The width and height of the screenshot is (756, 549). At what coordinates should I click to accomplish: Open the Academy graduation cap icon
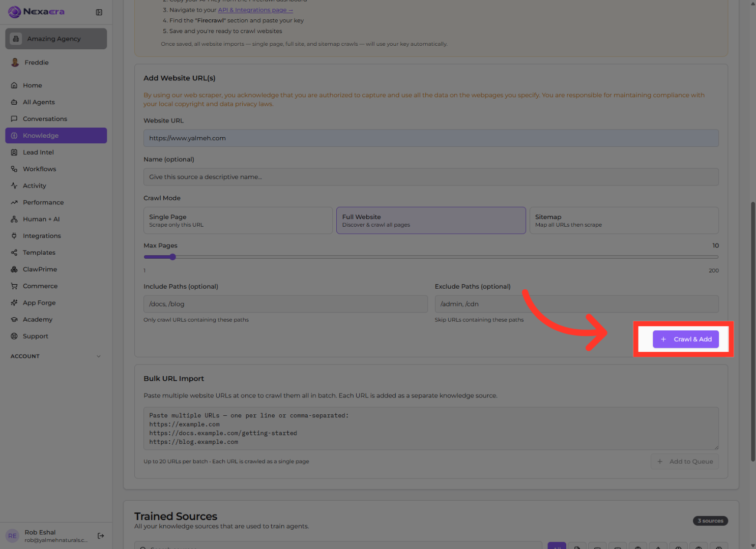click(x=14, y=320)
